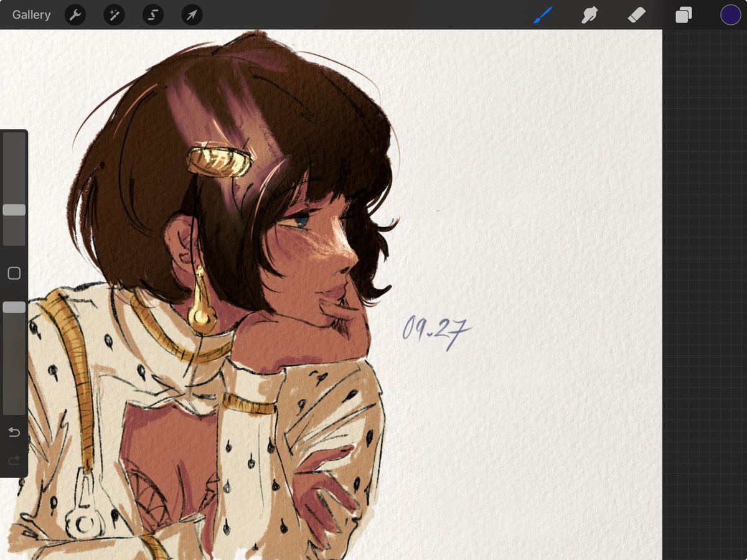Tap the square modify button on sidebar
This screenshot has width=747, height=560.
14,273
